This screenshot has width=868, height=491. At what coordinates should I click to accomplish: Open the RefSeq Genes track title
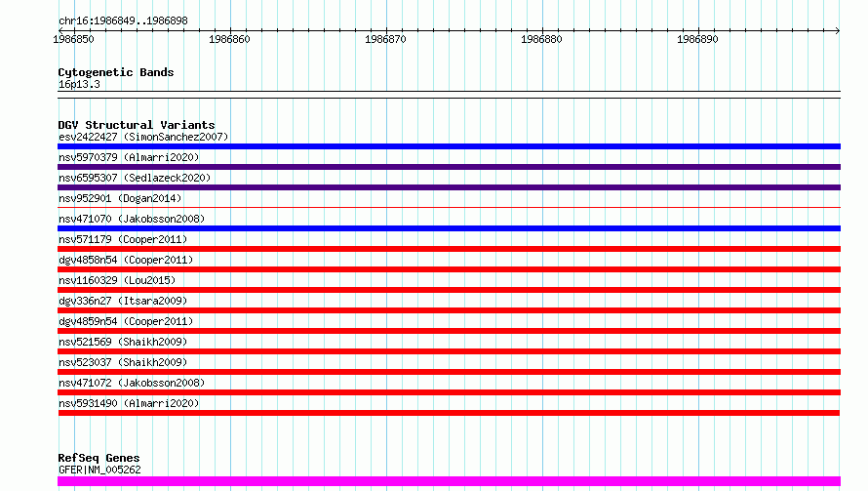click(x=99, y=459)
